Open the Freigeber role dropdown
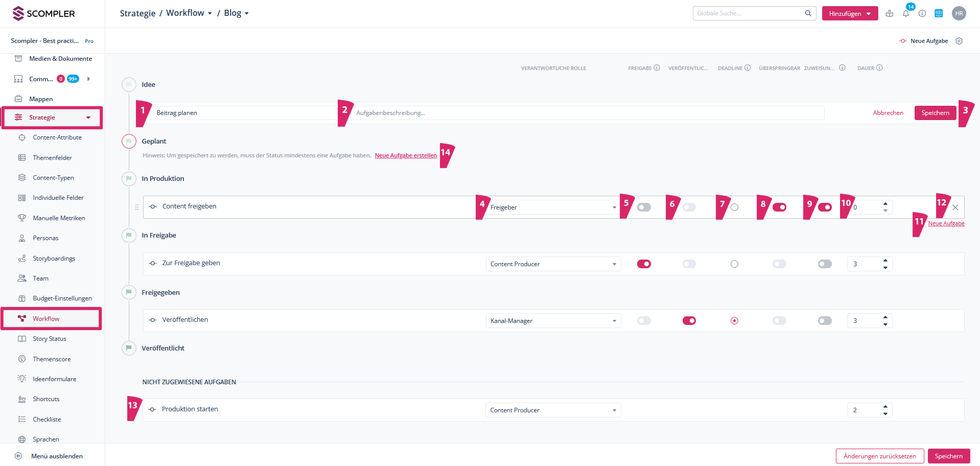Viewport: 980px width, 466px height. coord(553,207)
